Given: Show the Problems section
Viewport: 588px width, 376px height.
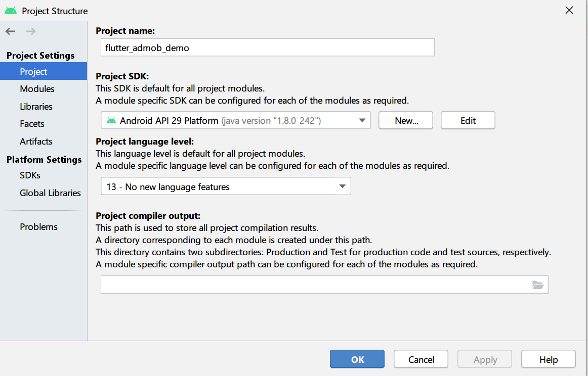Looking at the screenshot, I should point(38,227).
